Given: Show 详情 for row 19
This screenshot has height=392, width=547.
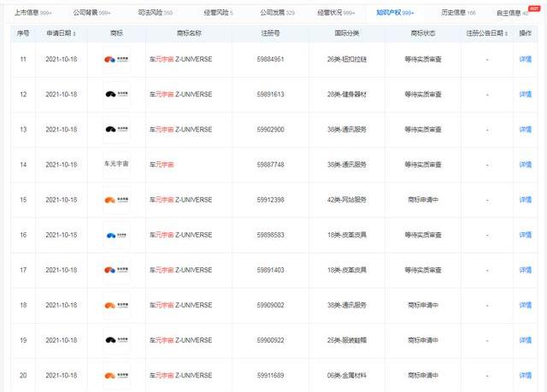Looking at the screenshot, I should (x=526, y=340).
